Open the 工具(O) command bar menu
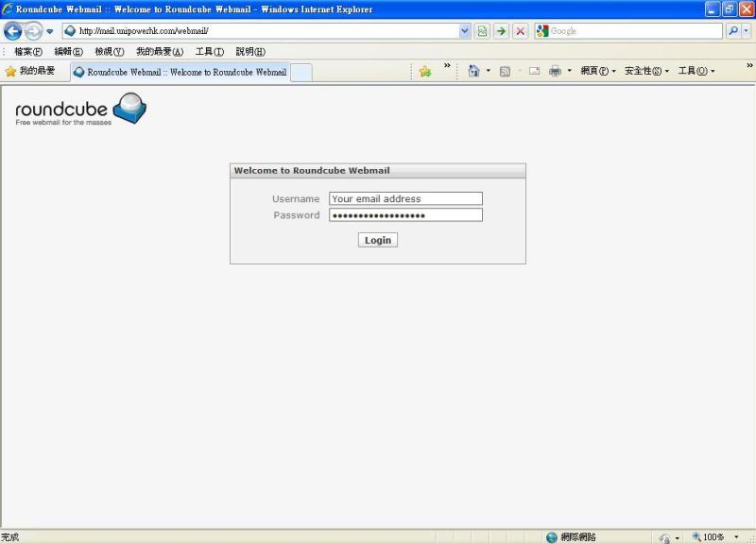Image resolution: width=756 pixels, height=544 pixels. [696, 71]
